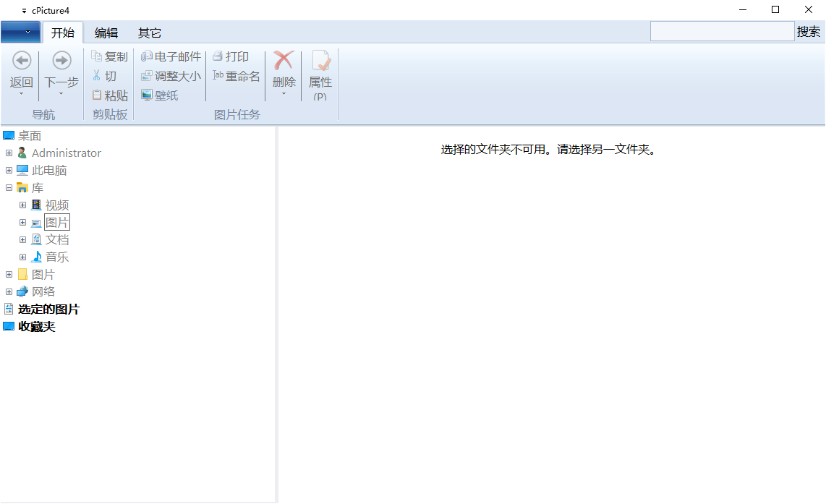Expand the 音乐 library node
The width and height of the screenshot is (826, 504).
22,257
